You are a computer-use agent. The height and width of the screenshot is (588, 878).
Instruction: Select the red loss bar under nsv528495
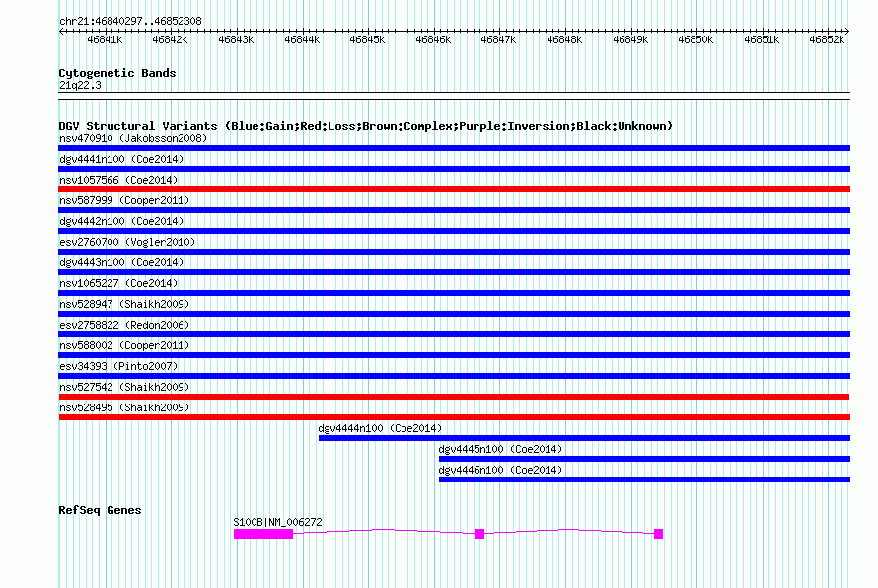[454, 417]
